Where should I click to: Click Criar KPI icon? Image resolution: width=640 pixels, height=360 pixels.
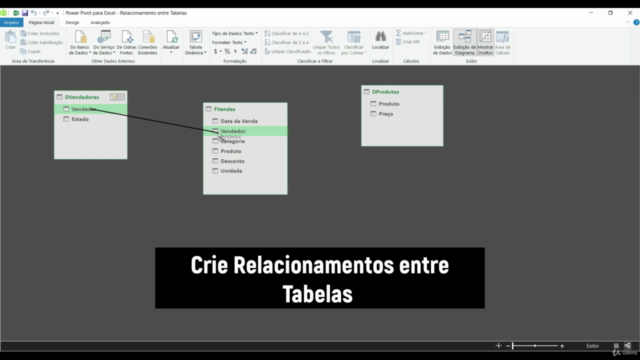coord(398,42)
